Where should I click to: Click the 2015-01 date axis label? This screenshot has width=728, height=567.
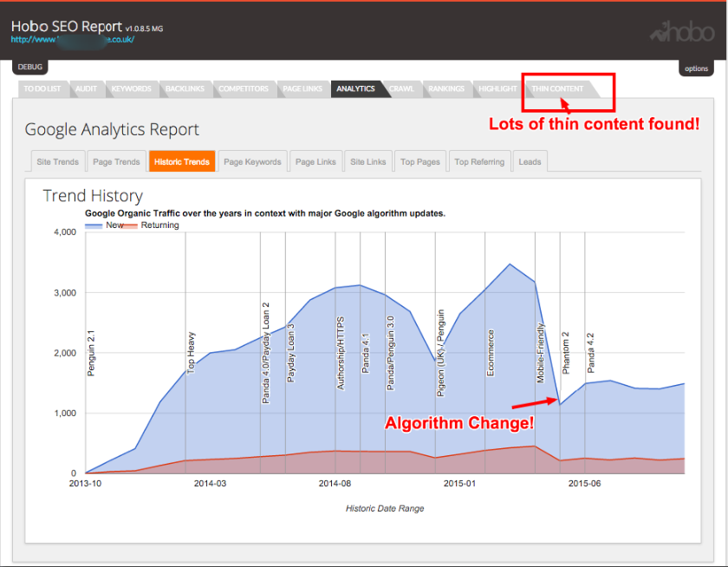(459, 484)
